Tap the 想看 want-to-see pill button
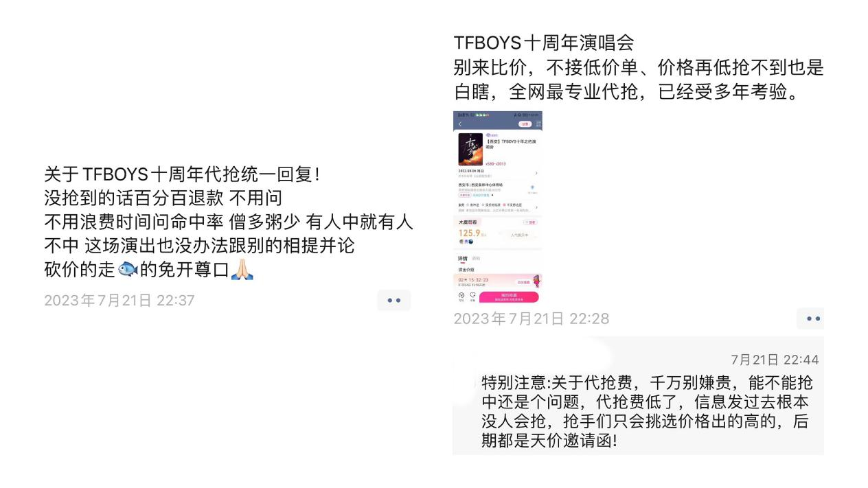Viewport: 868px width, 488px height. [530, 222]
